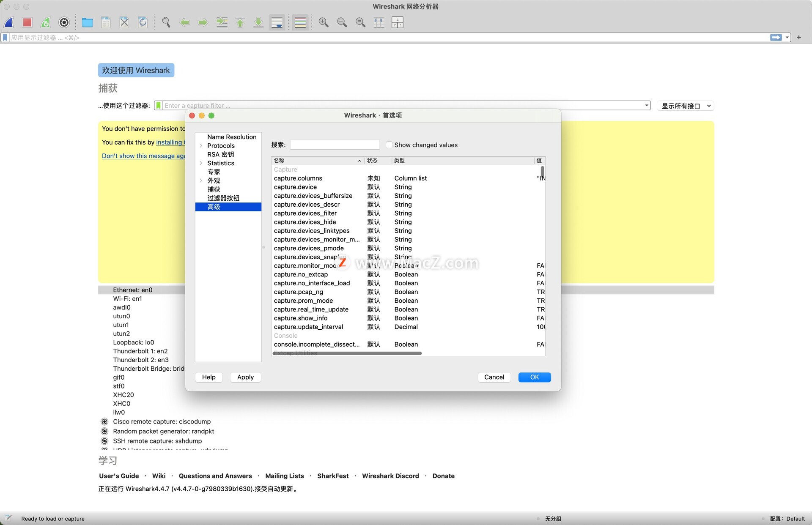Sort preferences by 状态 column header
812x525 pixels.
point(378,161)
